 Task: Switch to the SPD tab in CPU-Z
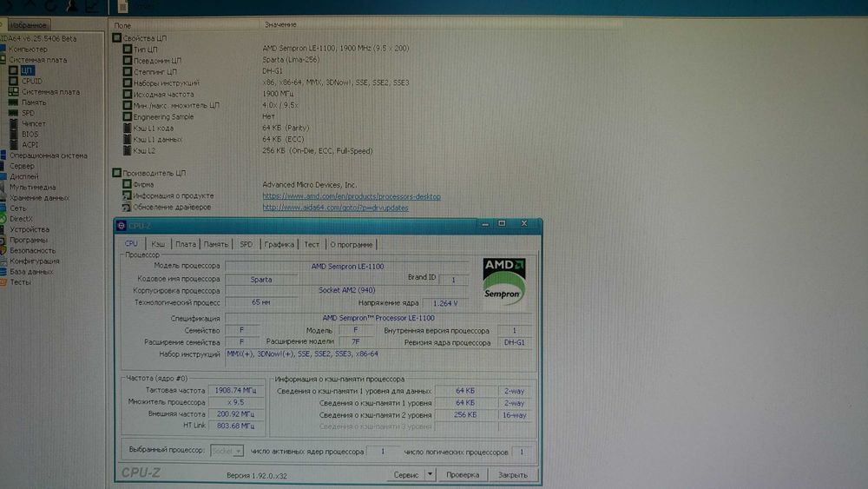click(246, 244)
